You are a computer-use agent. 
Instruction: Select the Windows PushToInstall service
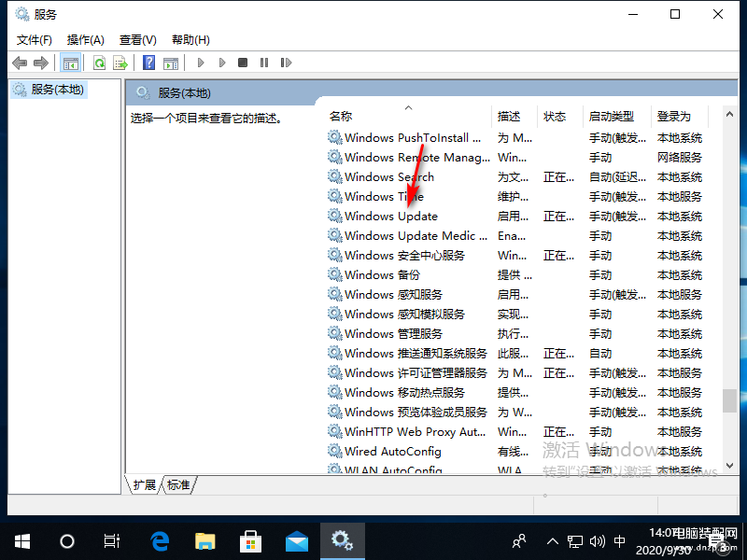click(517, 137)
